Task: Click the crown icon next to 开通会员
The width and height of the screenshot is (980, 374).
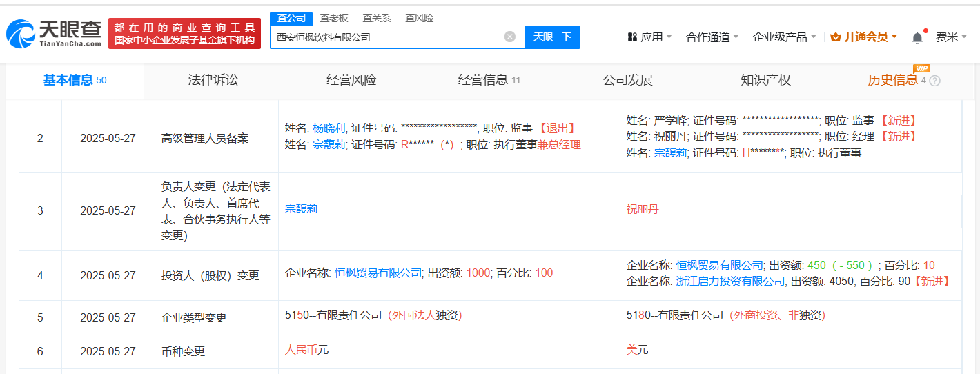Action: point(836,37)
